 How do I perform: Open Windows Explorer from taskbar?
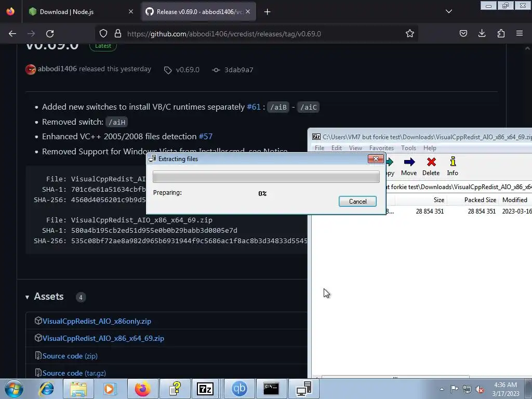[x=78, y=389]
